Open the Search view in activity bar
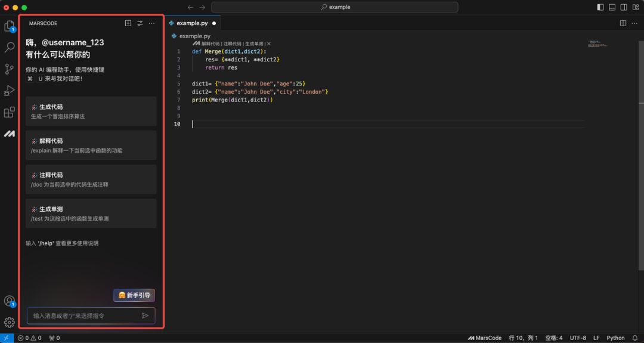 10,47
